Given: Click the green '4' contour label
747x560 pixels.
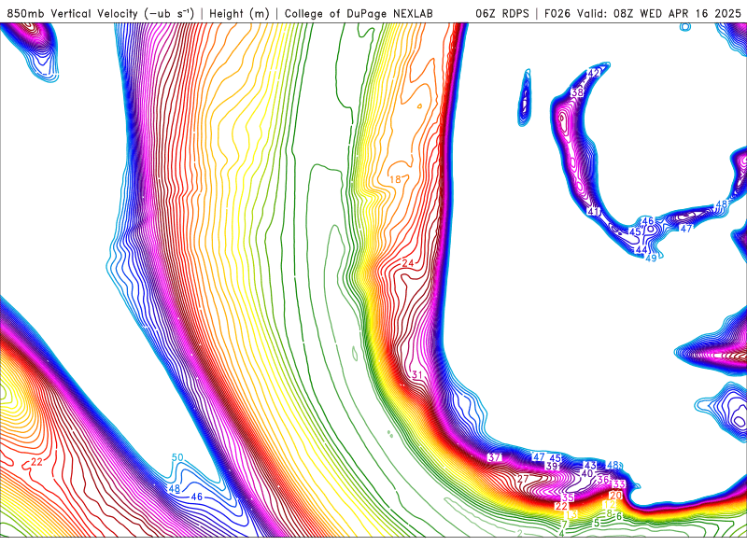Looking at the screenshot, I should [561, 533].
